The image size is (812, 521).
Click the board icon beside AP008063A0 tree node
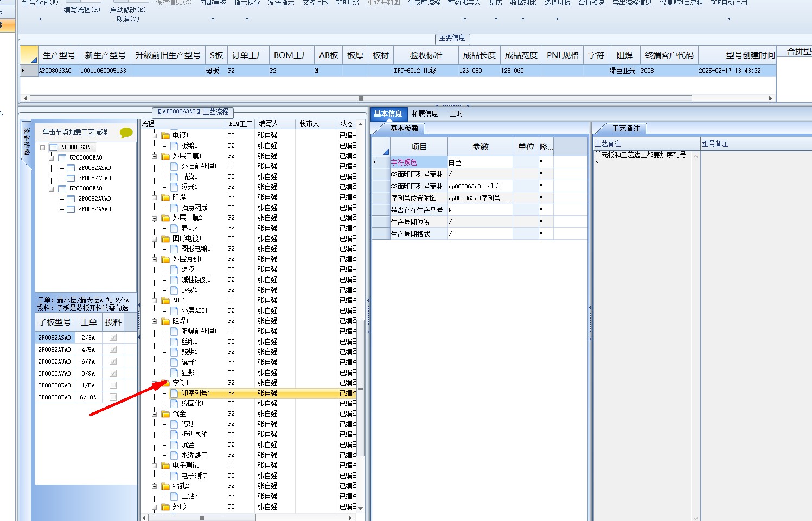[53, 147]
